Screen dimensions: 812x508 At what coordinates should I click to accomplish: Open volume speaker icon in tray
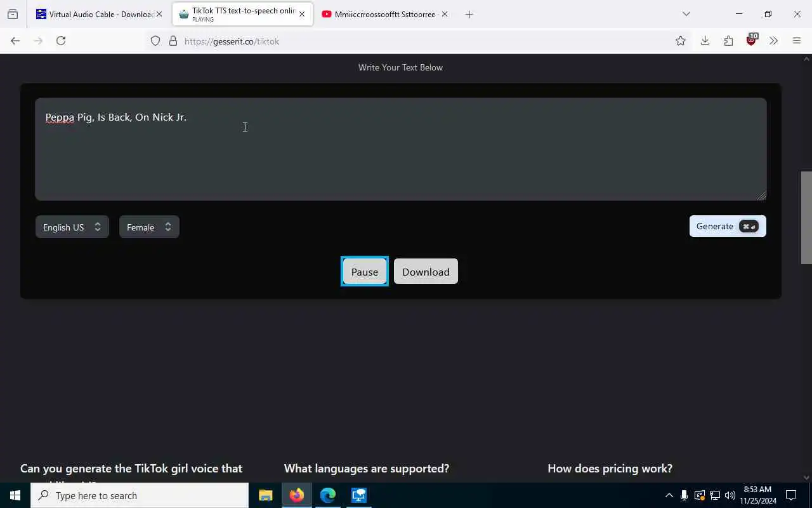click(x=730, y=495)
